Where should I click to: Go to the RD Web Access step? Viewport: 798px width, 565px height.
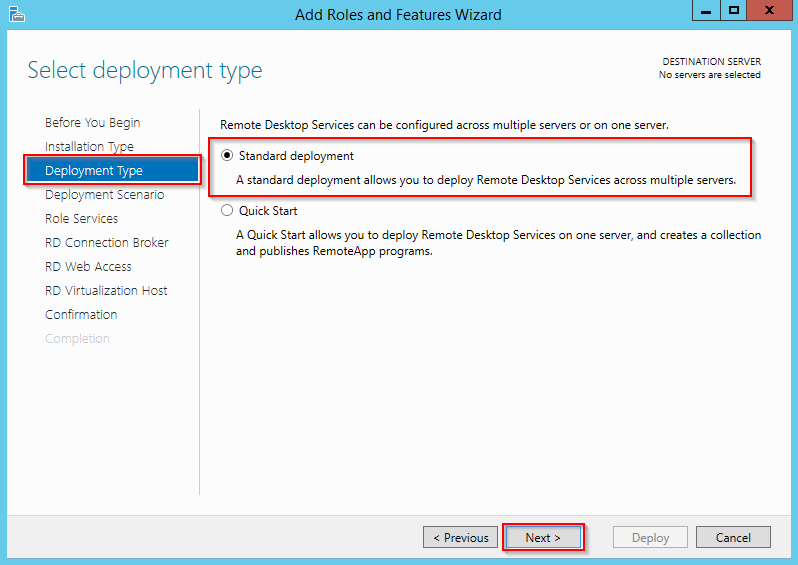pyautogui.click(x=88, y=267)
